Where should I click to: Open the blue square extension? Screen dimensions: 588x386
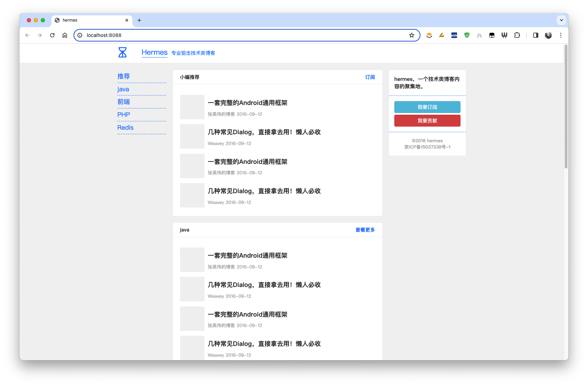[454, 35]
